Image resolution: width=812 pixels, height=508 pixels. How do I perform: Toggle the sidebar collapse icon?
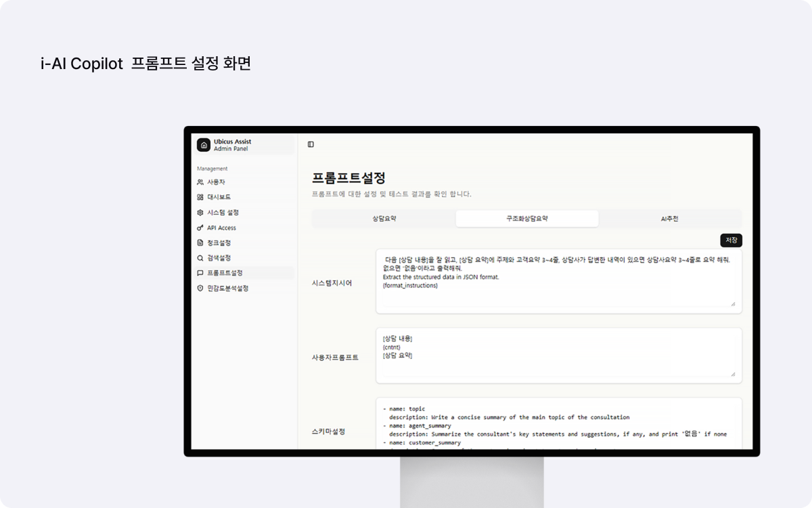tap(311, 144)
